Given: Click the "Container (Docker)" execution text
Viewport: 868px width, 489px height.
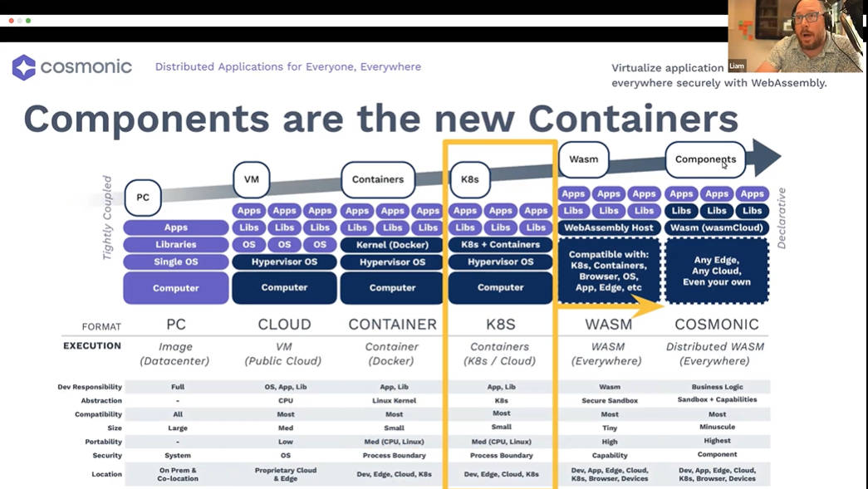Looking at the screenshot, I should (x=391, y=354).
